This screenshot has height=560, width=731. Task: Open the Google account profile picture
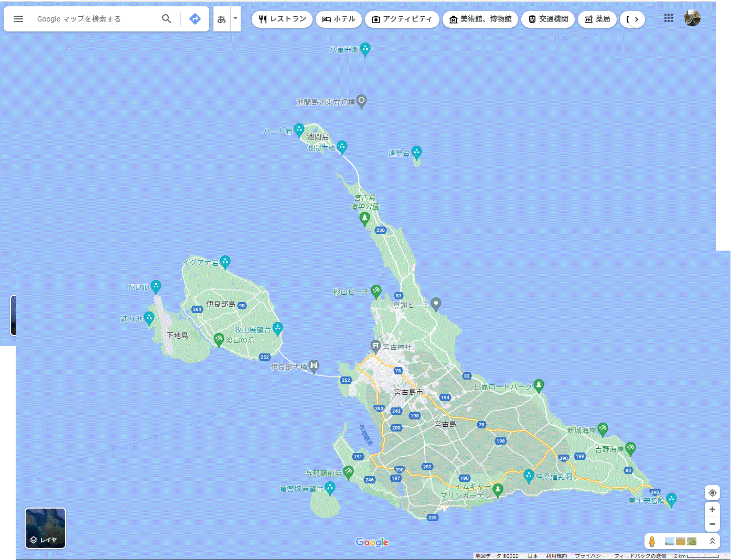tap(692, 18)
